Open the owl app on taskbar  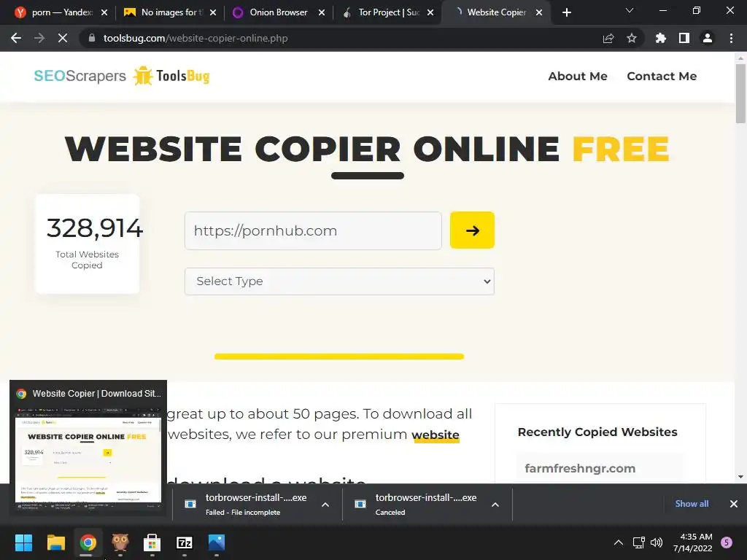[x=120, y=542]
